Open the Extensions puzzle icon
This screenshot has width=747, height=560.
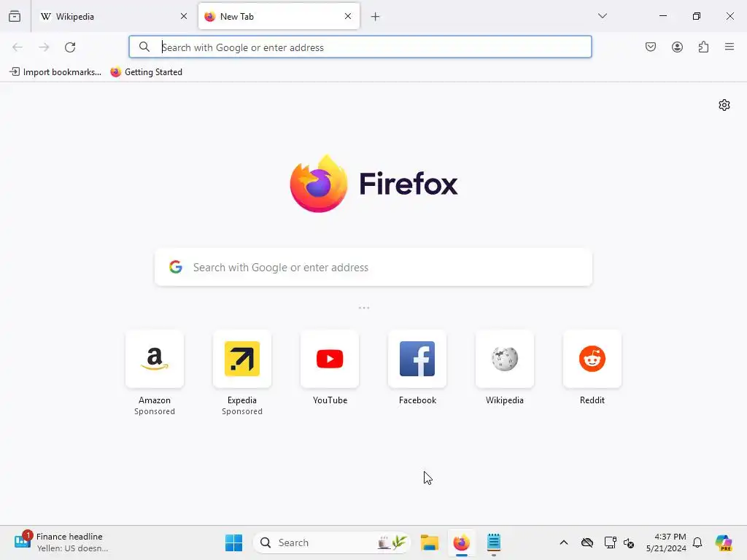703,47
